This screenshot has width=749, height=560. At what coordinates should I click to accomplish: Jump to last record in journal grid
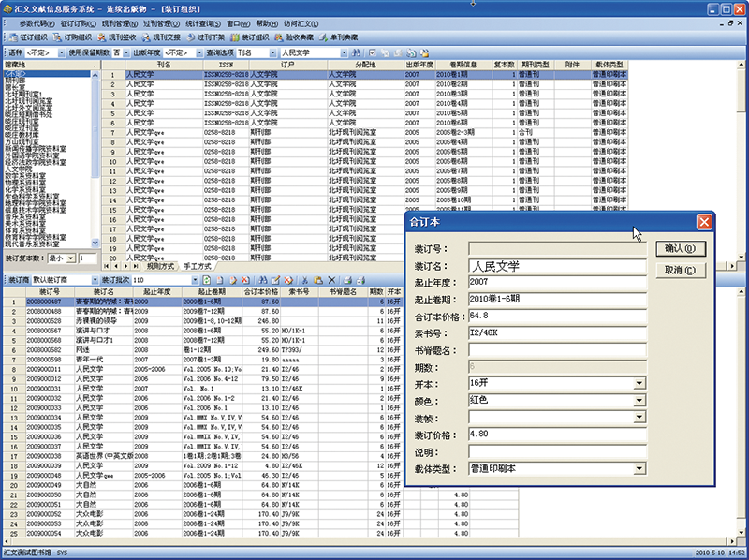pos(136,266)
